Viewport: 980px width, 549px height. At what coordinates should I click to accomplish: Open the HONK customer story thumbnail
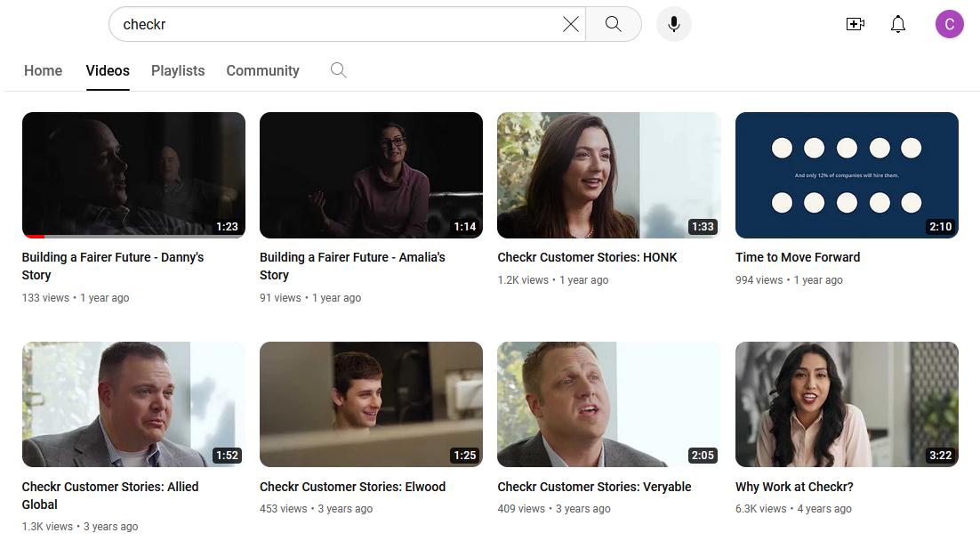point(609,175)
